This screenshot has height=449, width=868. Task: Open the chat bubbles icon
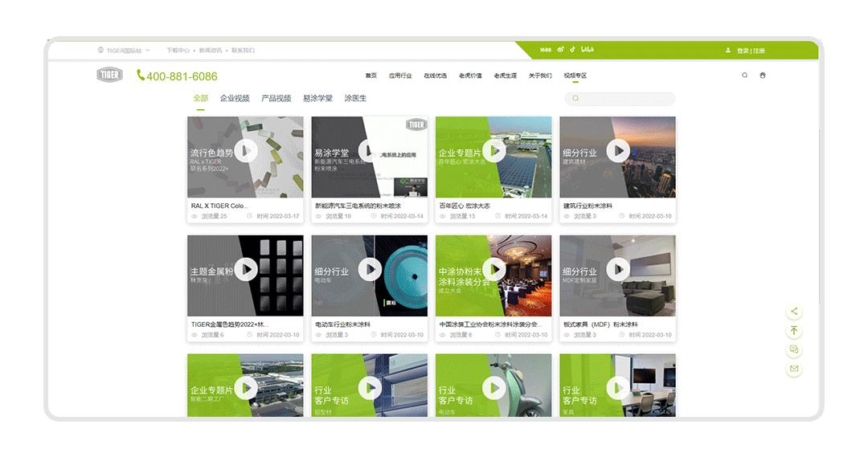pos(794,350)
